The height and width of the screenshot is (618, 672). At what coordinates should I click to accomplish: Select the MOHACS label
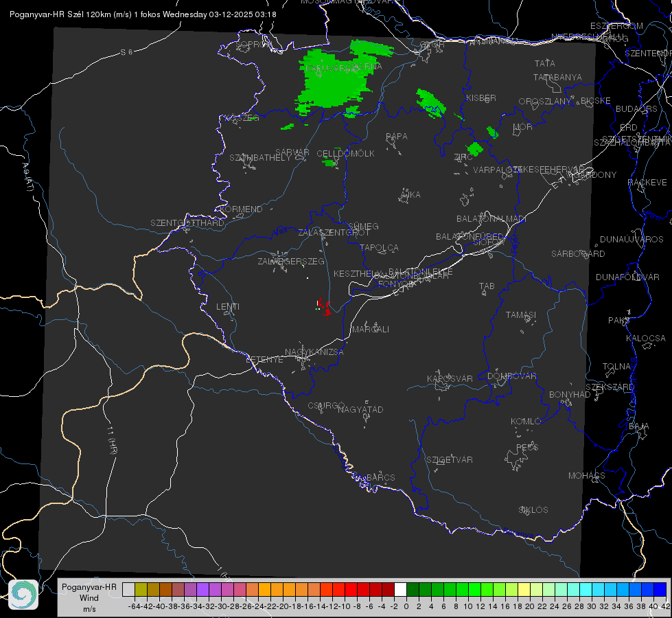(586, 476)
